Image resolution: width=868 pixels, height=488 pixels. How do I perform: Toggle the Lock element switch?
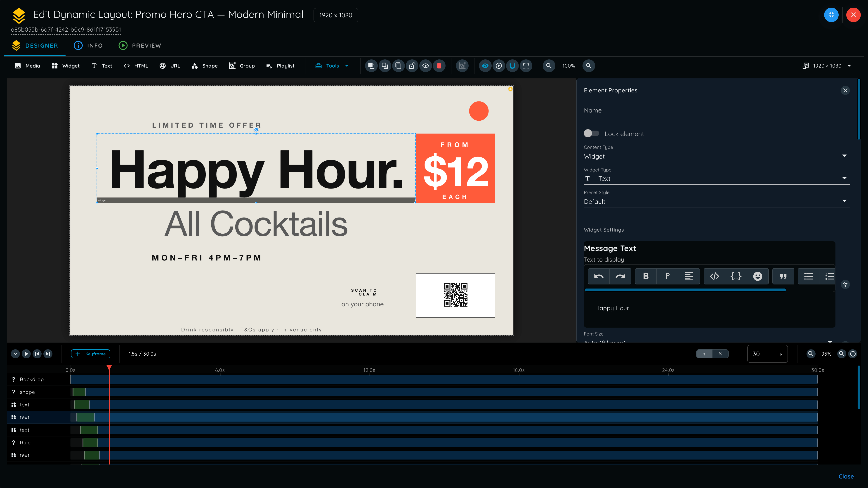point(592,134)
